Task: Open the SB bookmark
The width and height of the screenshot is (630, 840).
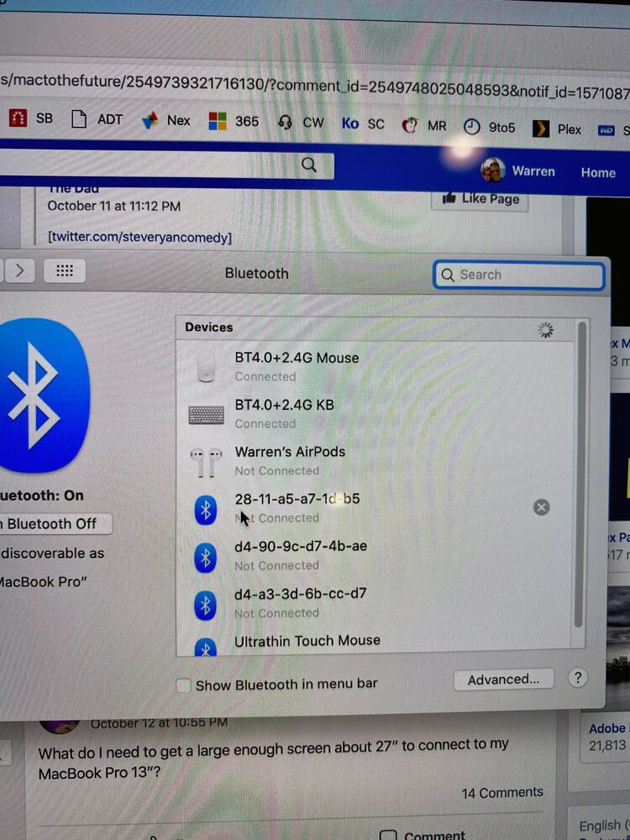Action: coord(30,118)
